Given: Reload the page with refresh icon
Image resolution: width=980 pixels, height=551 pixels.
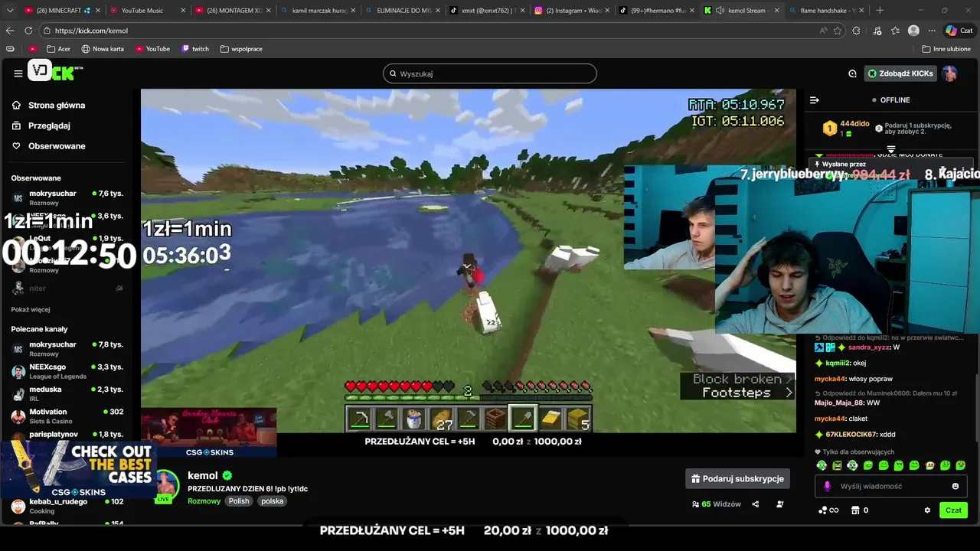Looking at the screenshot, I should [x=28, y=31].
